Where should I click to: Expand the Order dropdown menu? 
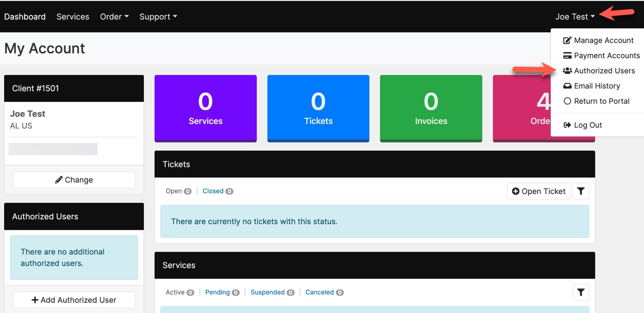pos(114,17)
